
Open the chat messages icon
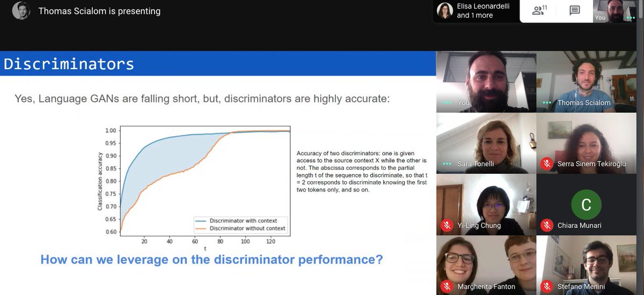574,11
